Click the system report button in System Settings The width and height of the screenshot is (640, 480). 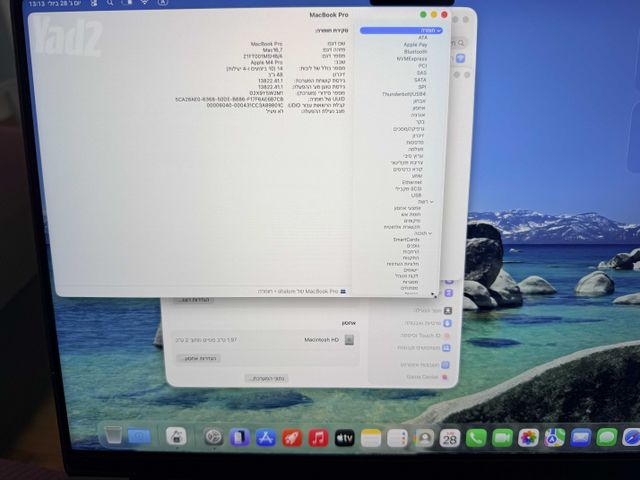pos(267,378)
